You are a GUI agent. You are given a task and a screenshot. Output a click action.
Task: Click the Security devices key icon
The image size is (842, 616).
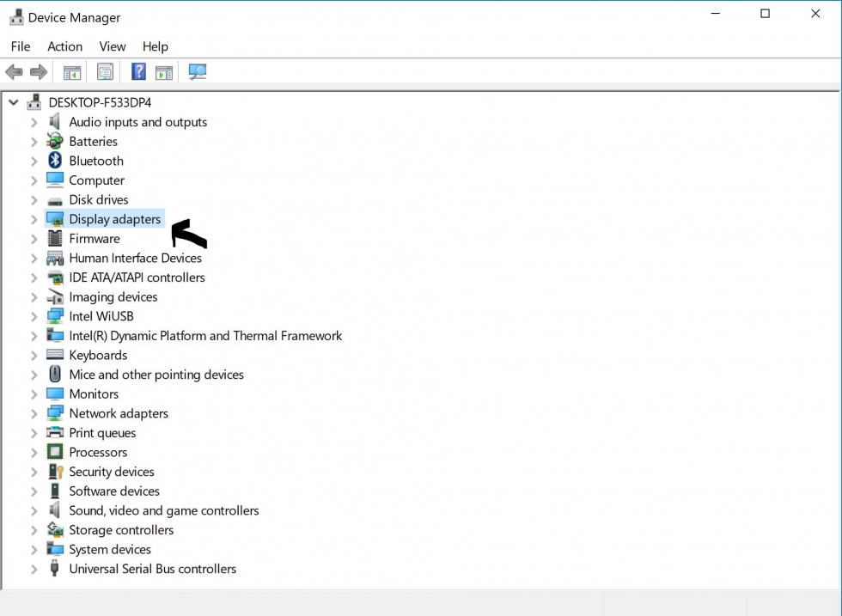[x=55, y=471]
